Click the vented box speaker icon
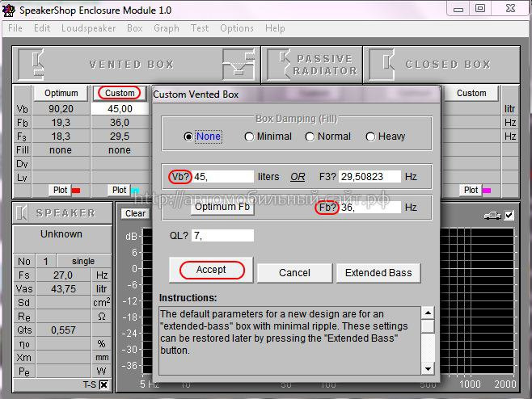 [x=32, y=64]
